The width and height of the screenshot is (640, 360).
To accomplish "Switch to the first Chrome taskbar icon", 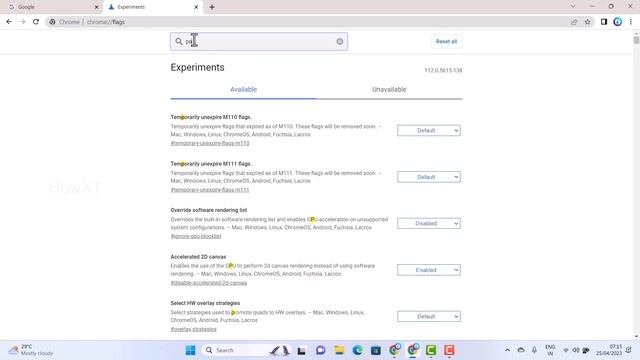I will coord(395,350).
